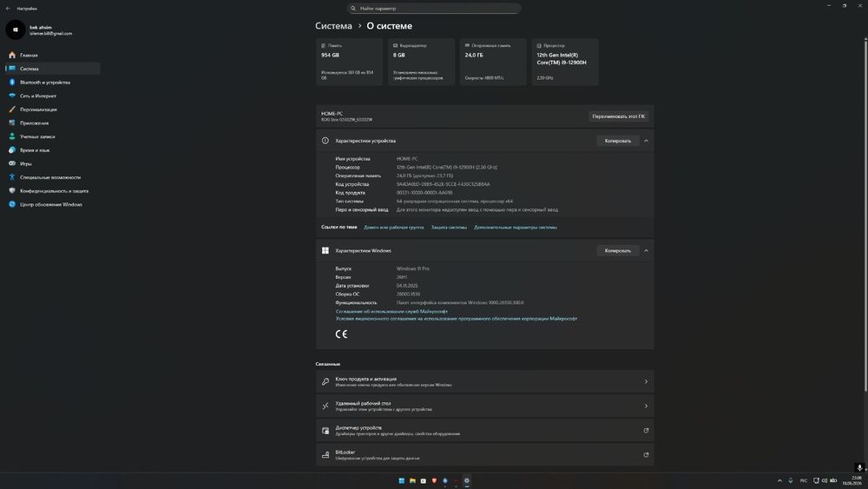Screen dimensions: 868x489
Task: Open the bek ahsim account profile
Action: pyautogui.click(x=40, y=30)
